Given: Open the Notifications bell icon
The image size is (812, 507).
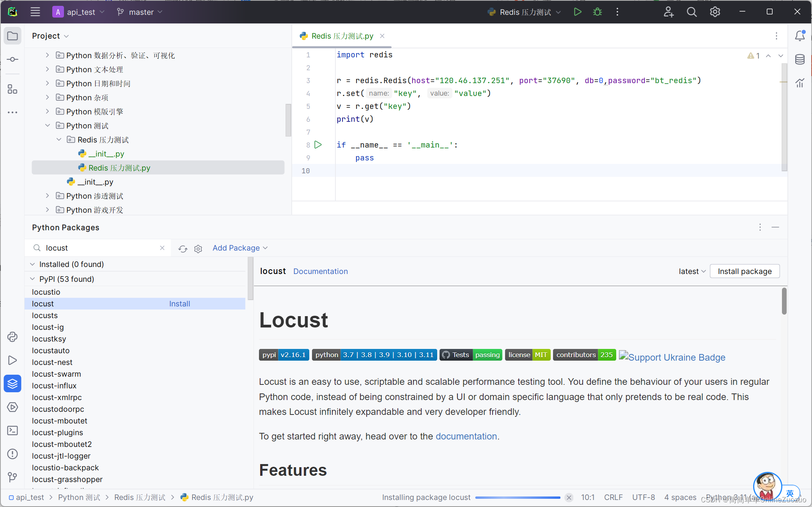Looking at the screenshot, I should 800,36.
